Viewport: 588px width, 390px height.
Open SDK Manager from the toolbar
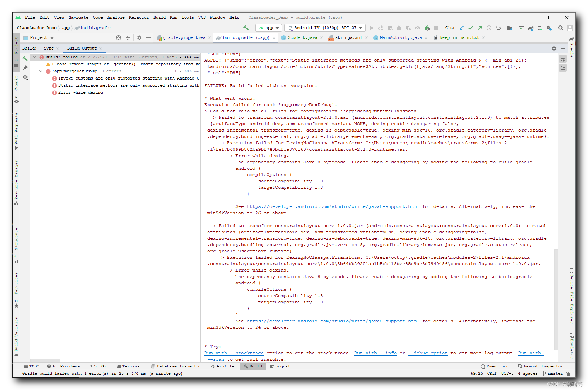point(549,28)
